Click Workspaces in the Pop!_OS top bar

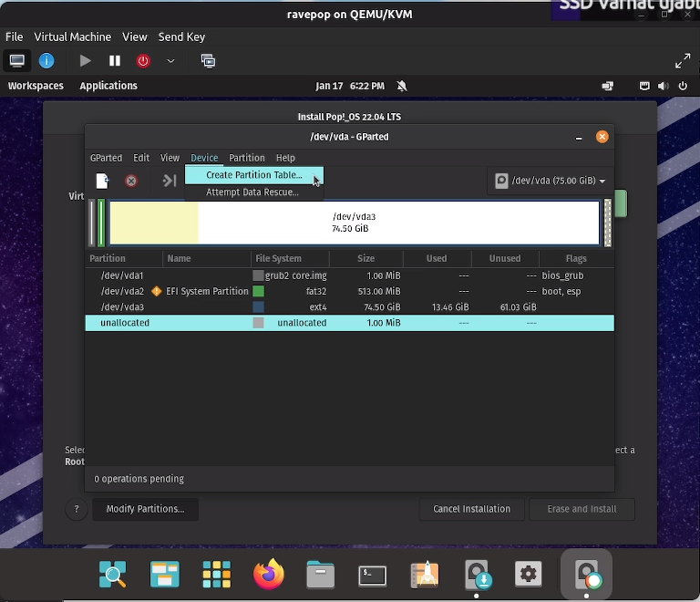36,86
